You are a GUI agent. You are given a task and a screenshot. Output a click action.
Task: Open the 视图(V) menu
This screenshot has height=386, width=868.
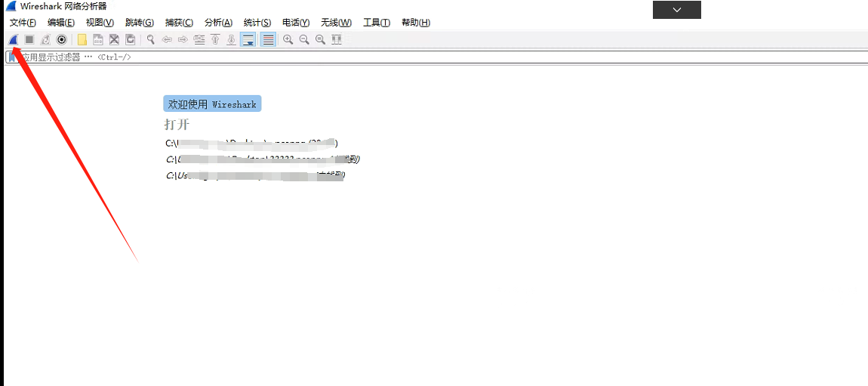[x=100, y=23]
